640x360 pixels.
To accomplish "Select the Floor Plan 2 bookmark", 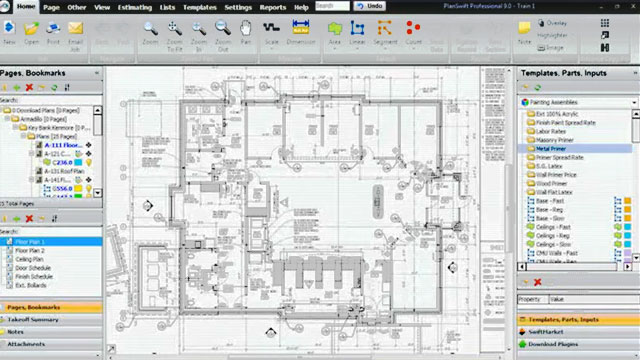I will coord(29,251).
